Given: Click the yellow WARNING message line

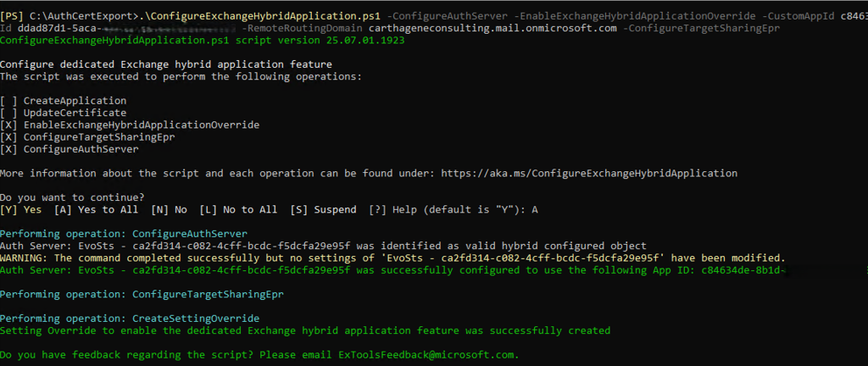Looking at the screenshot, I should [392, 258].
